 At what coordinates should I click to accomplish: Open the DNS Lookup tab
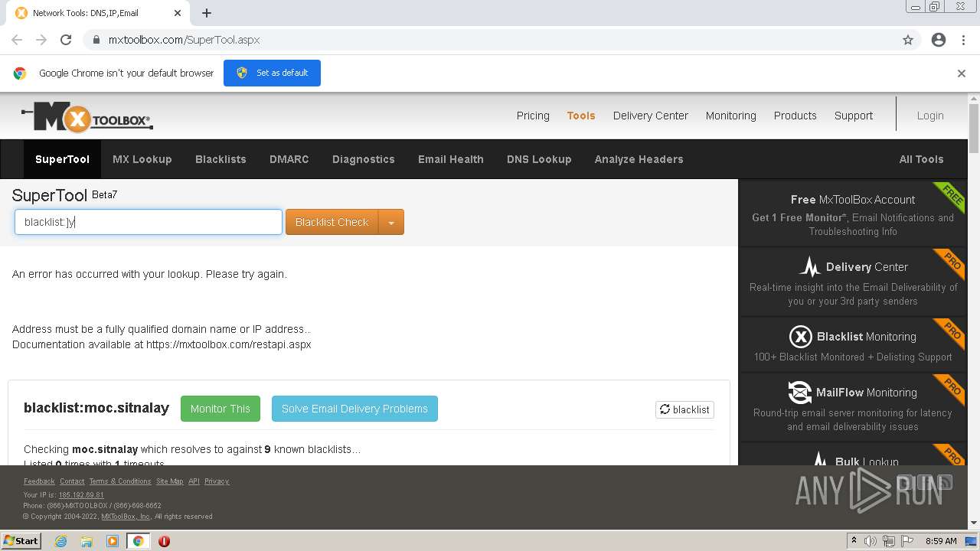(x=539, y=159)
